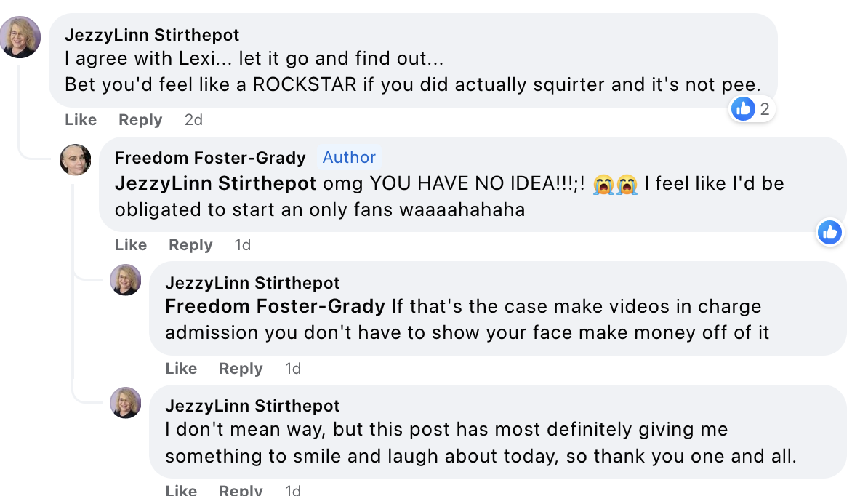Like Freedom Foster-Grady's only fans comment

(x=131, y=244)
